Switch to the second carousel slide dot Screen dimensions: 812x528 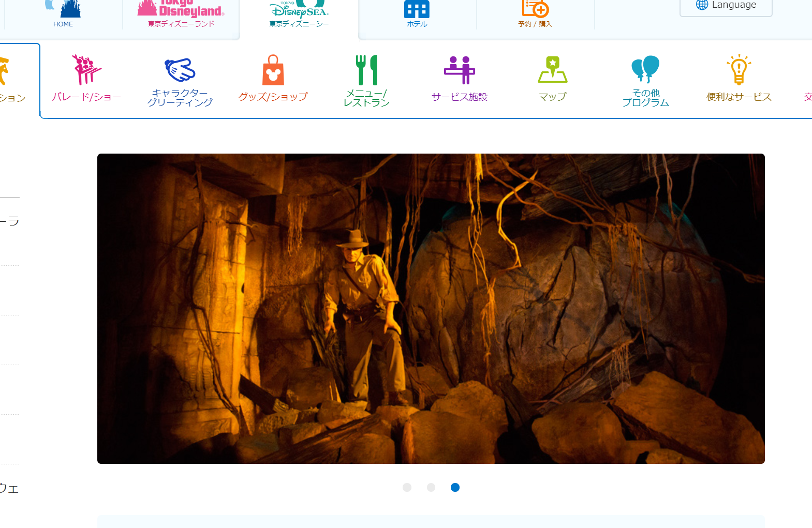[x=431, y=487]
